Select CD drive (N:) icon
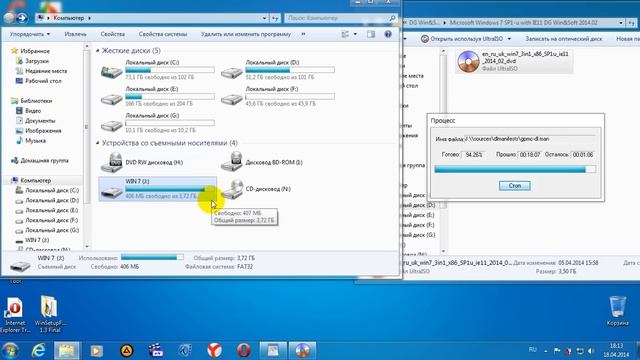 (232, 189)
